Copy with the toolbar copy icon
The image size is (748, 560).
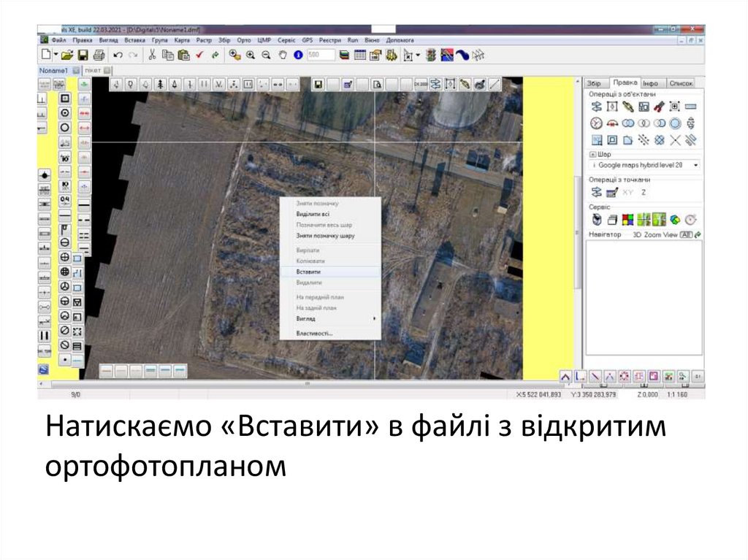click(x=167, y=55)
